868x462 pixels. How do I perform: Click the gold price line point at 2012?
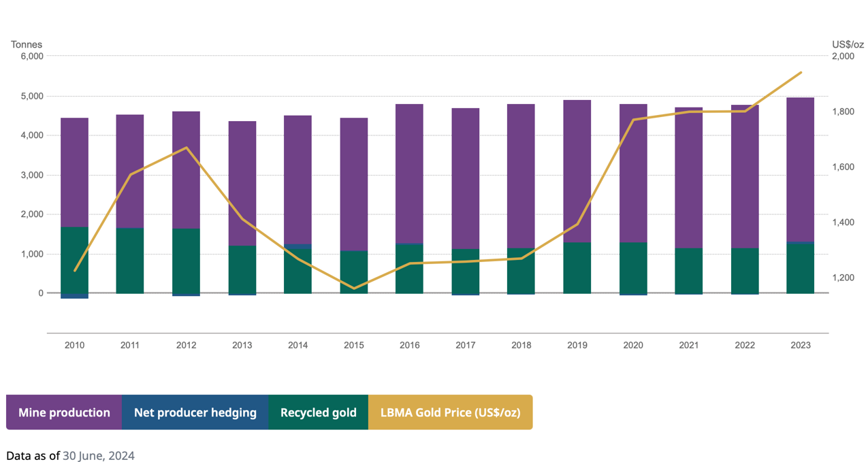(x=187, y=148)
